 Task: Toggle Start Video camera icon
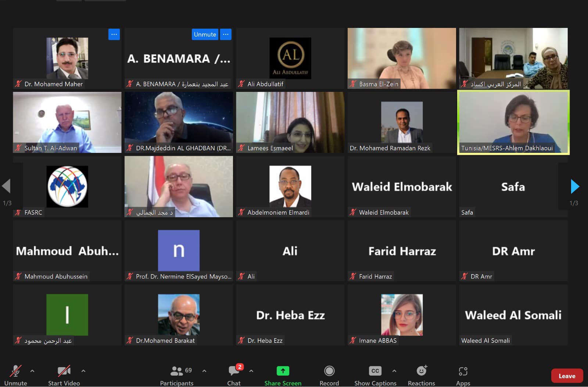64,371
